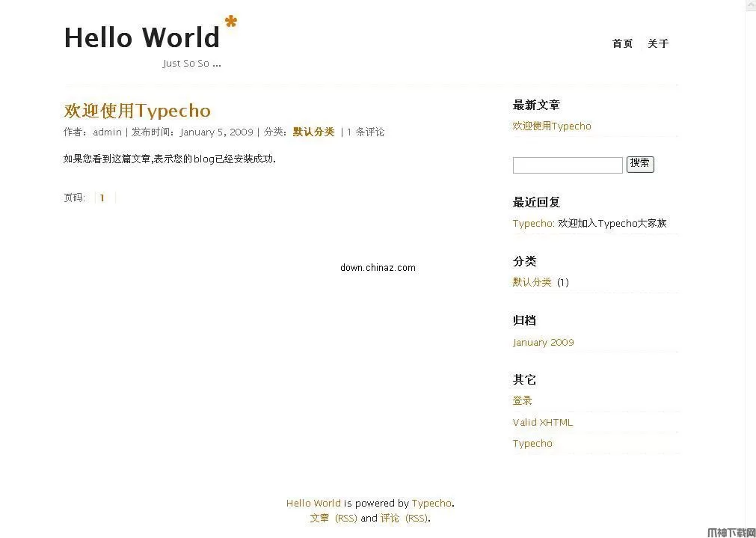Screen dimensions: 756x538
Task: Focus the search text field in the sidebar
Action: click(x=567, y=165)
